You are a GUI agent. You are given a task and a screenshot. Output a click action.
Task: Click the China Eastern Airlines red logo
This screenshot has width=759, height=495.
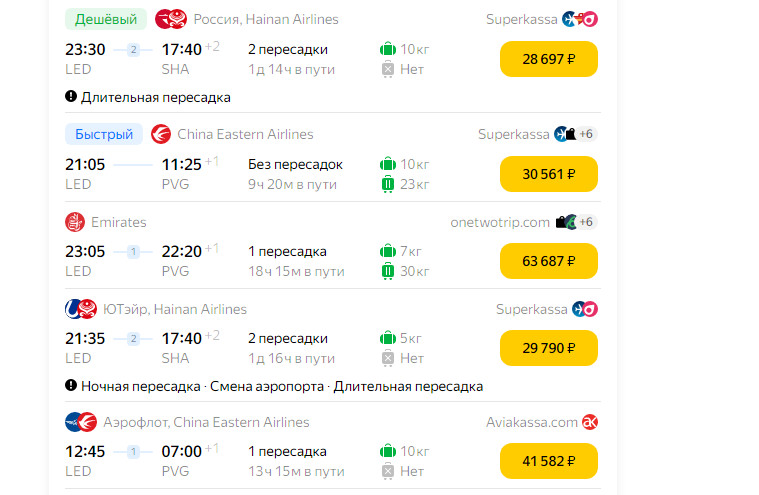tap(161, 134)
